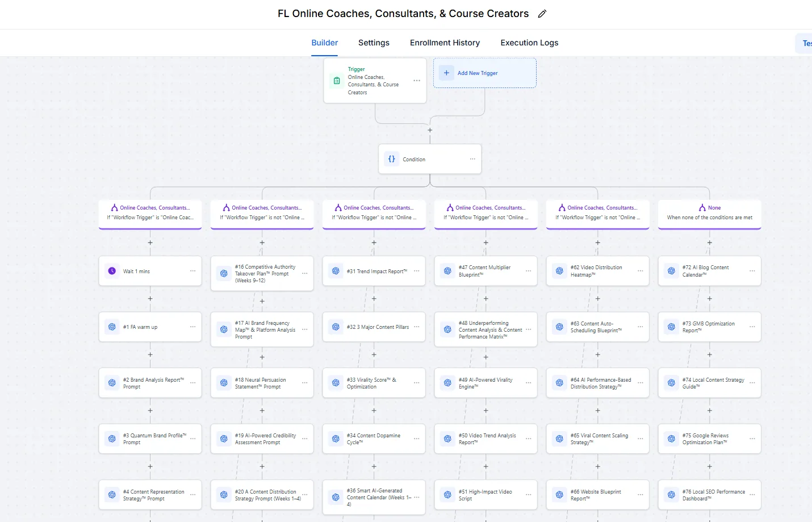Image resolution: width=812 pixels, height=522 pixels.
Task: Switch to the Builder tab
Action: pyautogui.click(x=324, y=43)
